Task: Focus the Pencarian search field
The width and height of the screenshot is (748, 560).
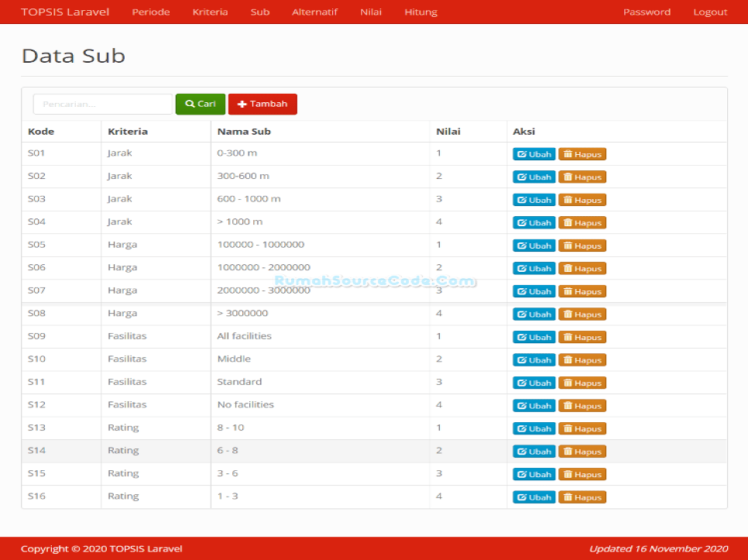Action: [102, 104]
